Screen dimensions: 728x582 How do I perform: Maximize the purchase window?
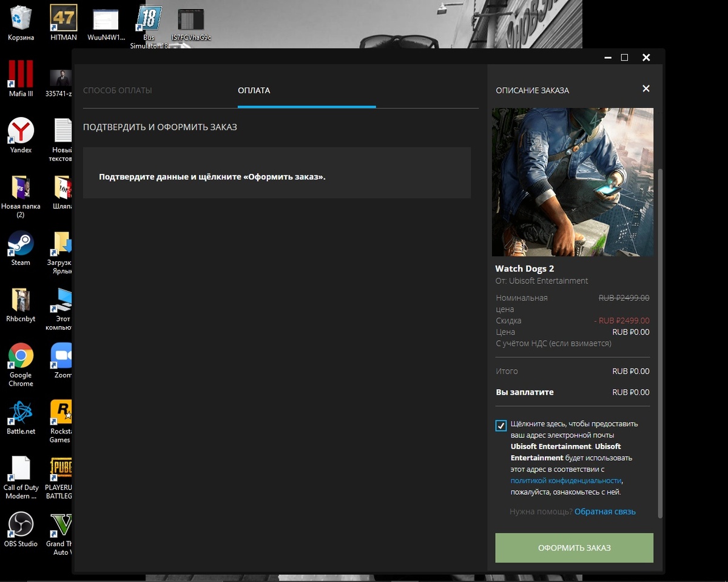coord(624,58)
